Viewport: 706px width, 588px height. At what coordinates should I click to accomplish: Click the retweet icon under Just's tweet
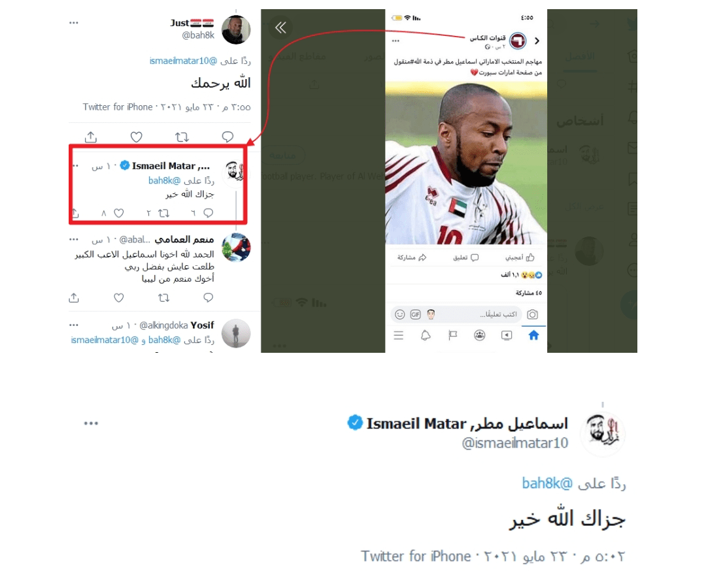click(x=182, y=137)
